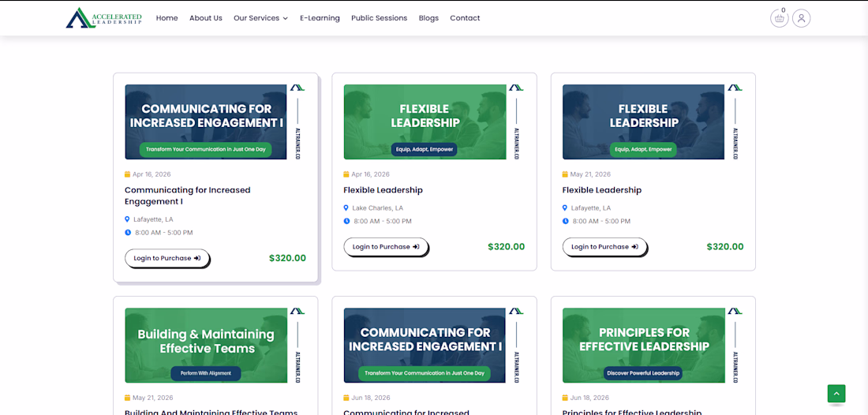This screenshot has height=415, width=868.
Task: Open Jun 18 Communicating for Increased Engagement banner
Action: [x=434, y=346]
